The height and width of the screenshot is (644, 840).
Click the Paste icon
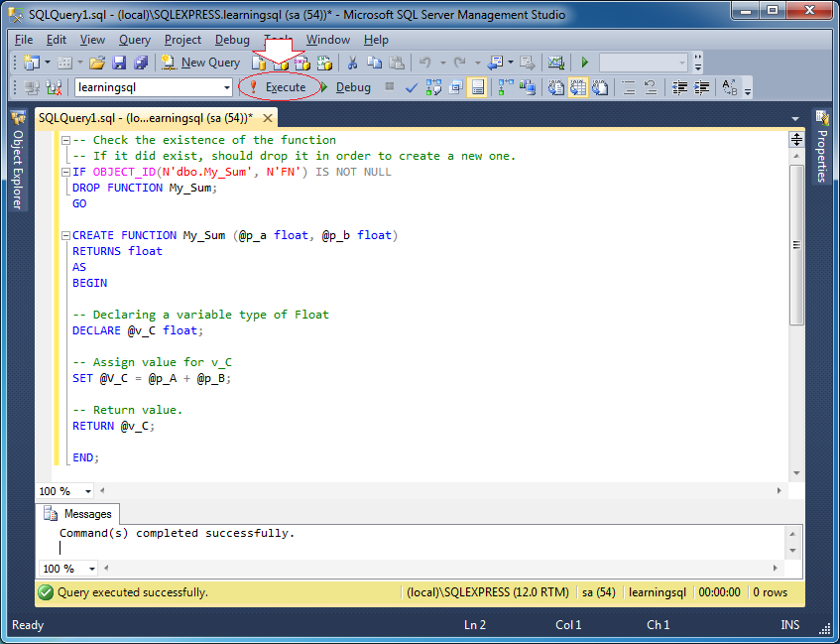396,63
